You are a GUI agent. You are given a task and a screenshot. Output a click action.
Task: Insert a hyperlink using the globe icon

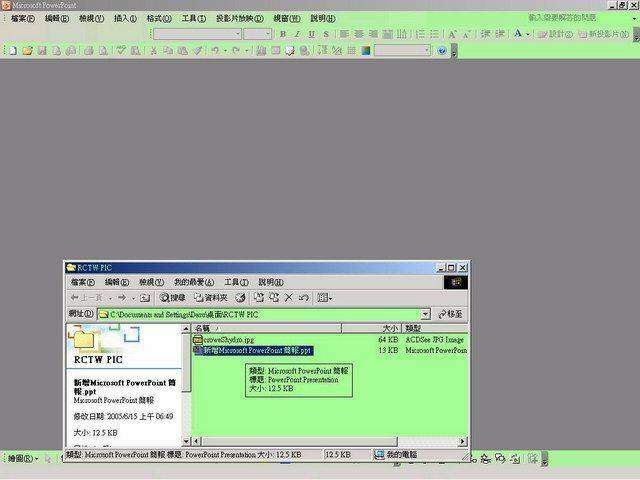tap(304, 51)
